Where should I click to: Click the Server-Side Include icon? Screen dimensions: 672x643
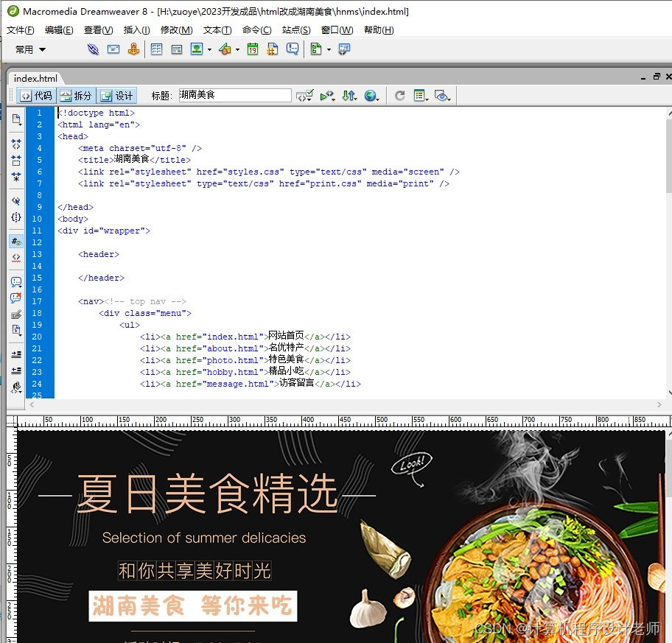272,49
